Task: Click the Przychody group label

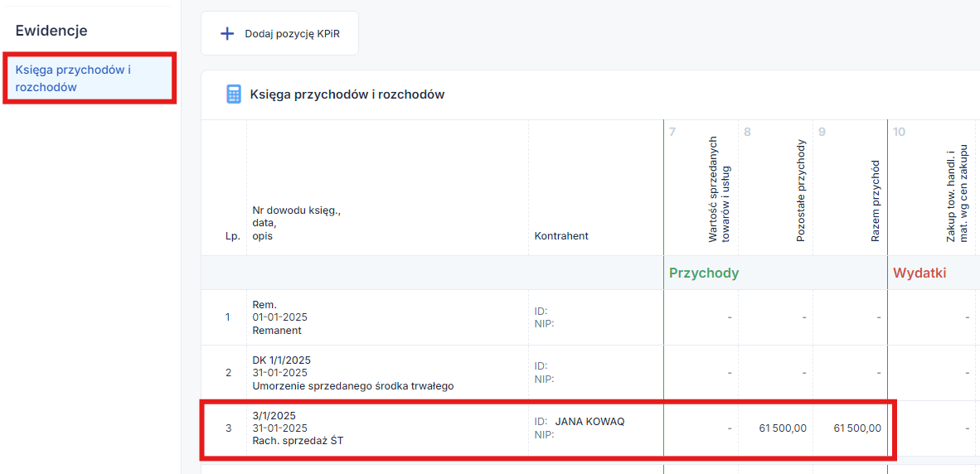Action: point(705,273)
